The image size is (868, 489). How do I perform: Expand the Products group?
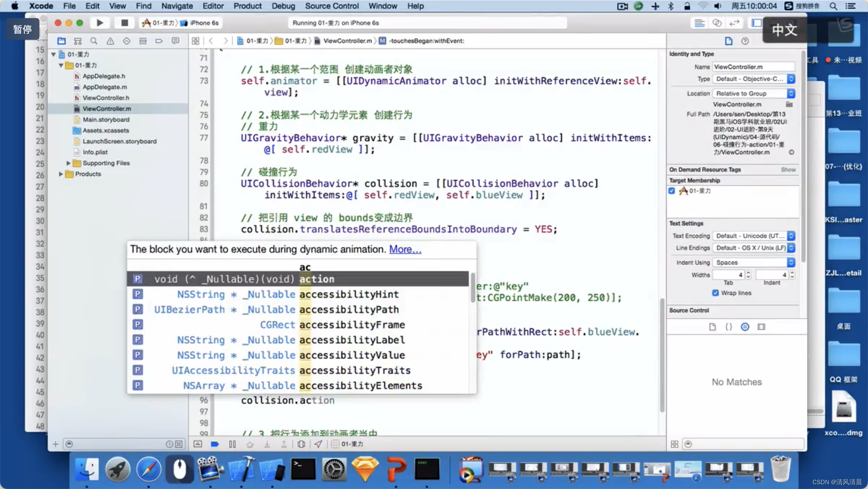[x=61, y=174]
